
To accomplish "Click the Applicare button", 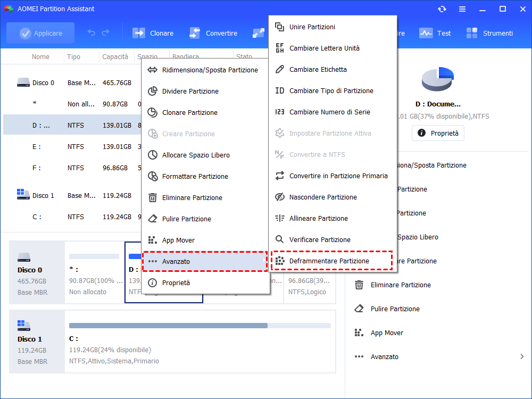I will coord(40,33).
